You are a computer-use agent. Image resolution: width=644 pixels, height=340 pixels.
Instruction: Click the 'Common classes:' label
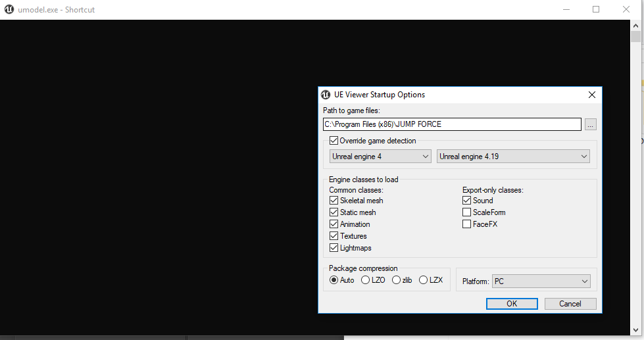click(356, 190)
